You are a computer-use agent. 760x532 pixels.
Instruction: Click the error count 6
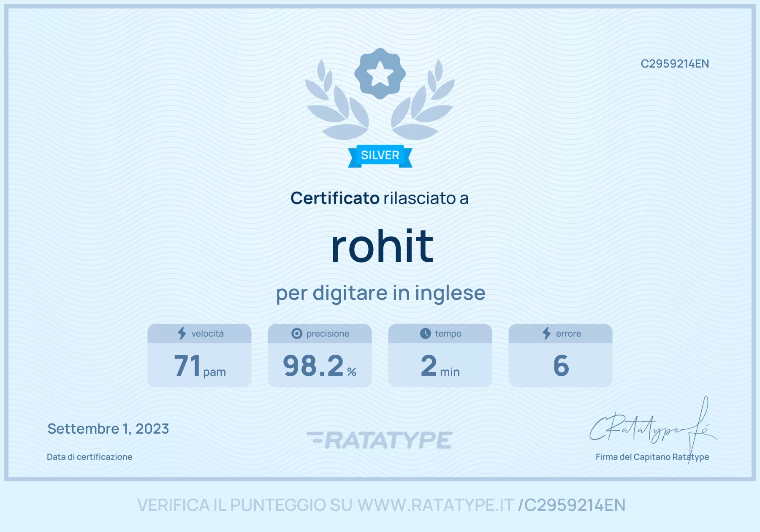tap(561, 366)
